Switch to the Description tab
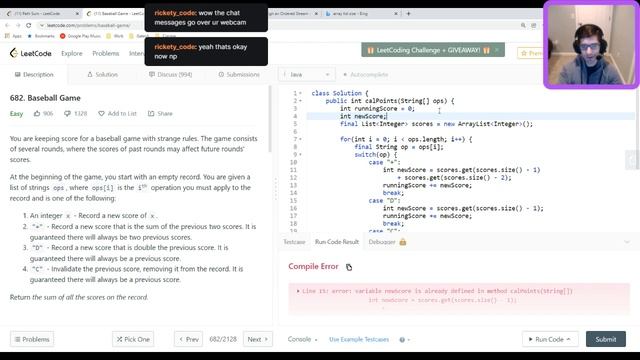The width and height of the screenshot is (640, 360). pos(34,75)
